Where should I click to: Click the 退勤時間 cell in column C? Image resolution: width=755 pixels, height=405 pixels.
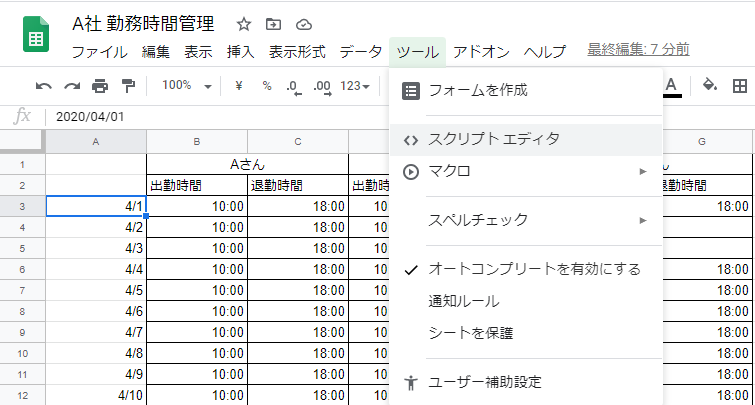pos(298,185)
